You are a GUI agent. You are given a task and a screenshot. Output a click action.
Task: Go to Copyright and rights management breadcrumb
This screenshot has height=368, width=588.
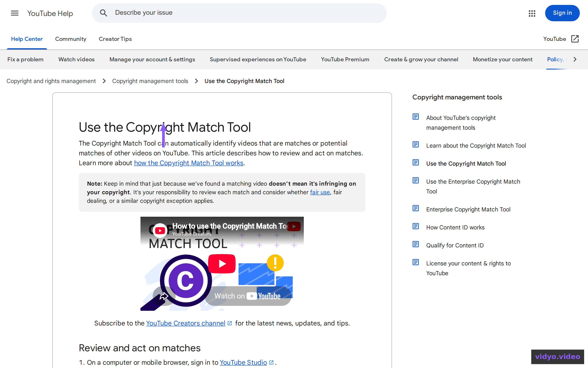click(51, 81)
